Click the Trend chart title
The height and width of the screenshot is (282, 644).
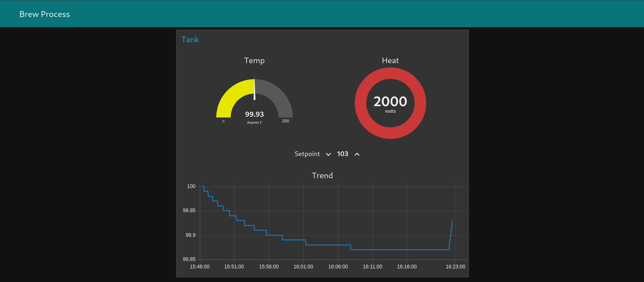click(x=322, y=175)
